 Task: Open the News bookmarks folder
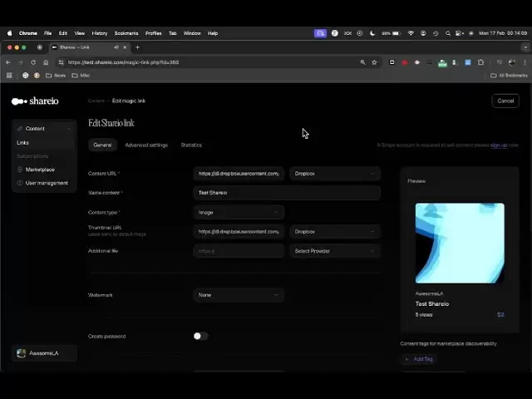[56, 76]
